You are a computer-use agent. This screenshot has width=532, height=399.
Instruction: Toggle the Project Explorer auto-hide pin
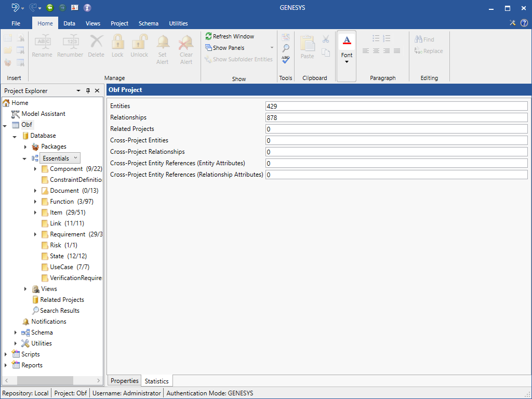tap(88, 91)
